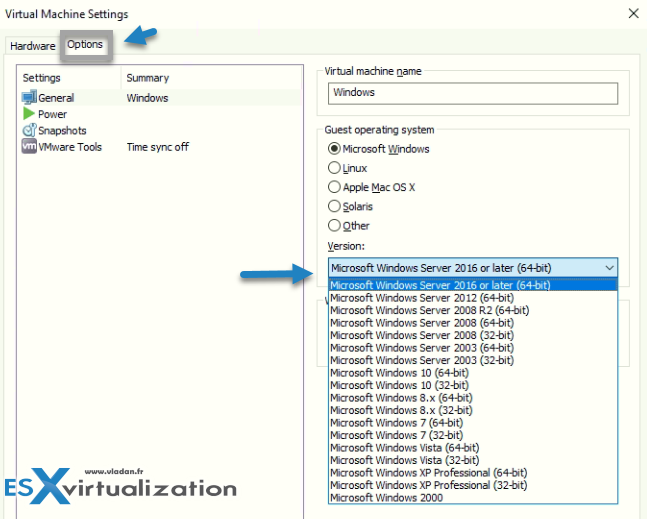This screenshot has width=647, height=519.
Task: Pick Microsoft Windows 7 (32-bit)
Action: point(473,435)
